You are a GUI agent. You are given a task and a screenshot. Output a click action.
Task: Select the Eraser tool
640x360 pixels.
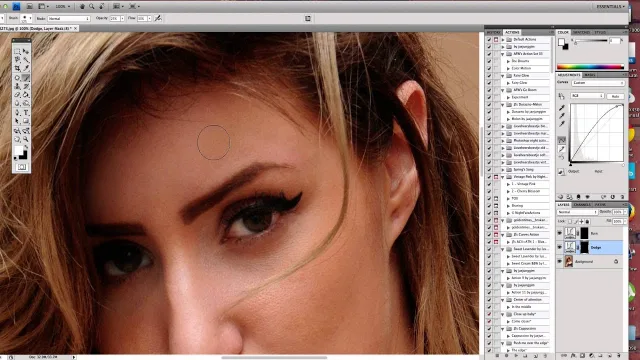17,95
